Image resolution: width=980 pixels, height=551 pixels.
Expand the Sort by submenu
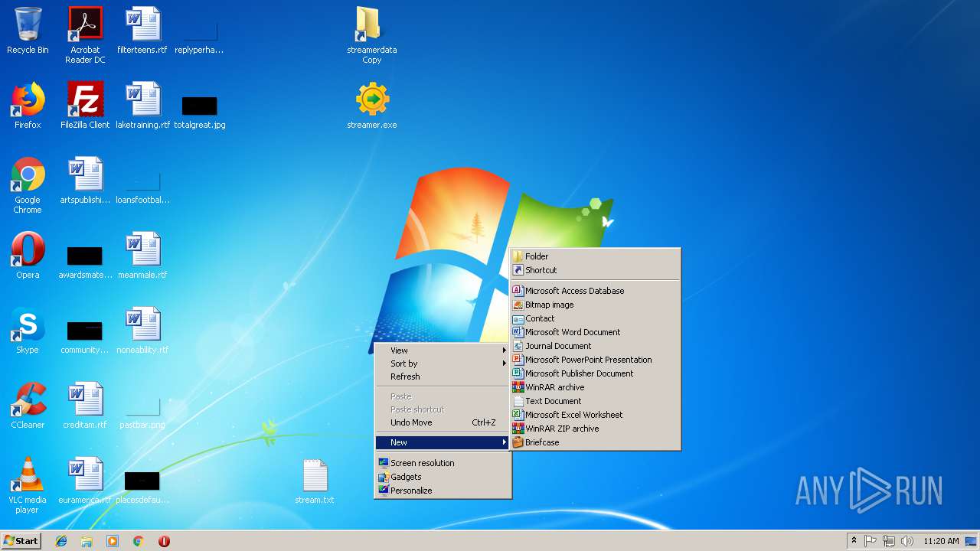point(443,364)
